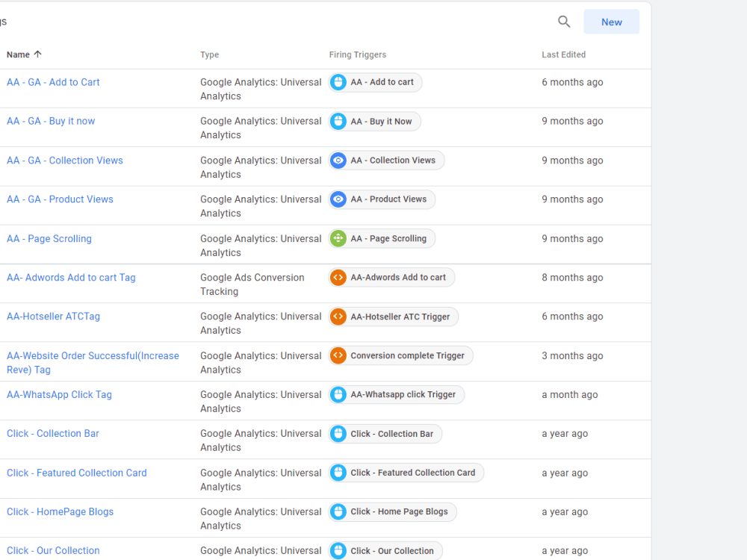
Task: Open the AA - Page Scrolling tag
Action: 49,239
